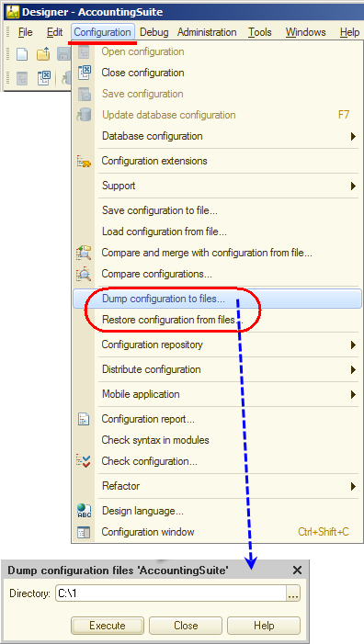364x644 pixels.
Task: Close the Dump configuration files dialog with X
Action: tap(297, 571)
